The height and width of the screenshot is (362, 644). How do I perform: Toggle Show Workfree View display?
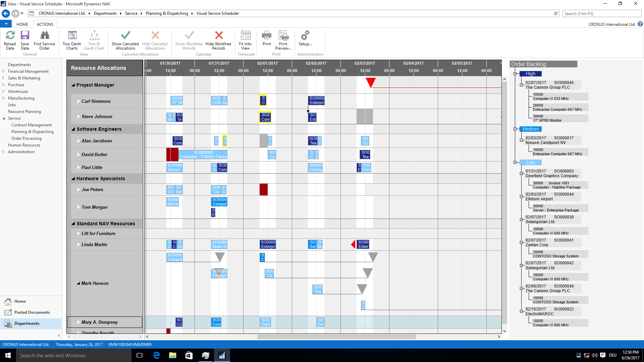point(188,40)
